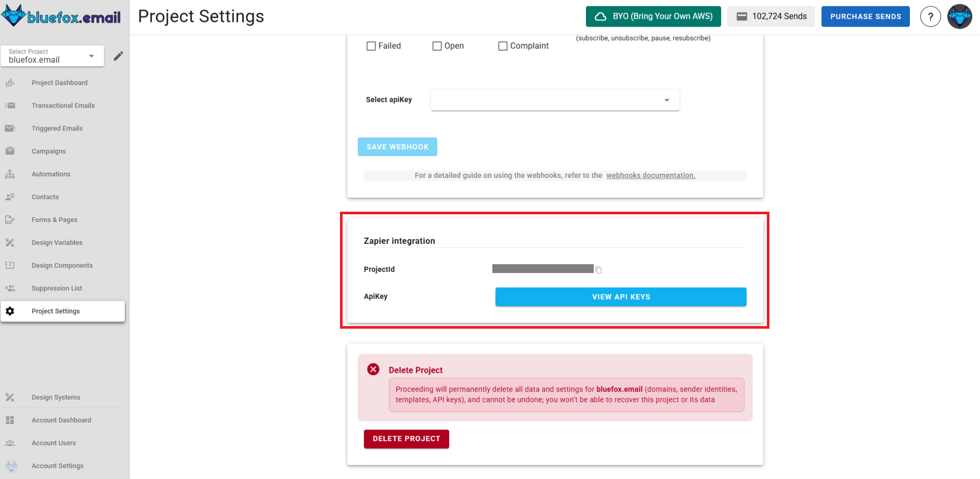
Task: Click the 102,724 Sends counter
Action: click(x=771, y=16)
